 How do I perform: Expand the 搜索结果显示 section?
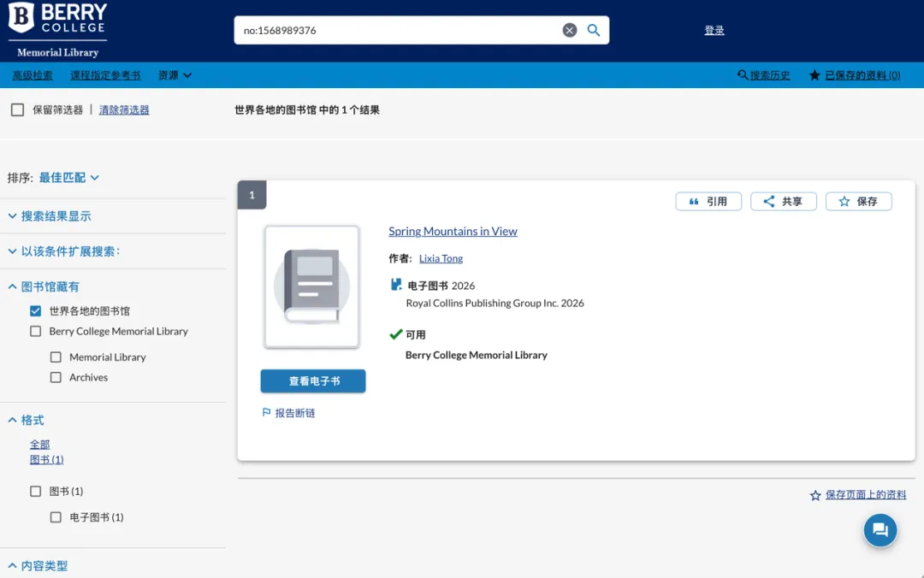pyautogui.click(x=50, y=216)
